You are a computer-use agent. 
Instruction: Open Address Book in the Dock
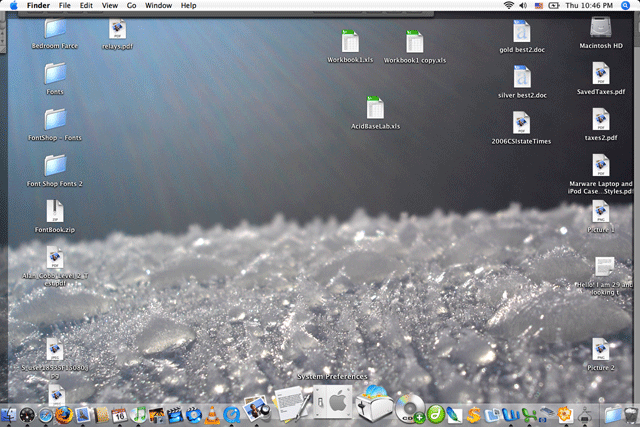pos(101,415)
